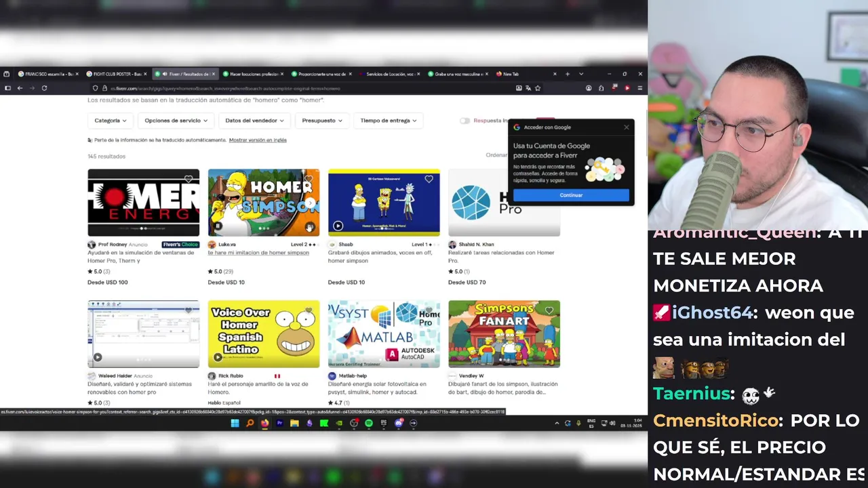Open the Ordenar sorting dropdown
868x488 pixels.
[x=496, y=155]
